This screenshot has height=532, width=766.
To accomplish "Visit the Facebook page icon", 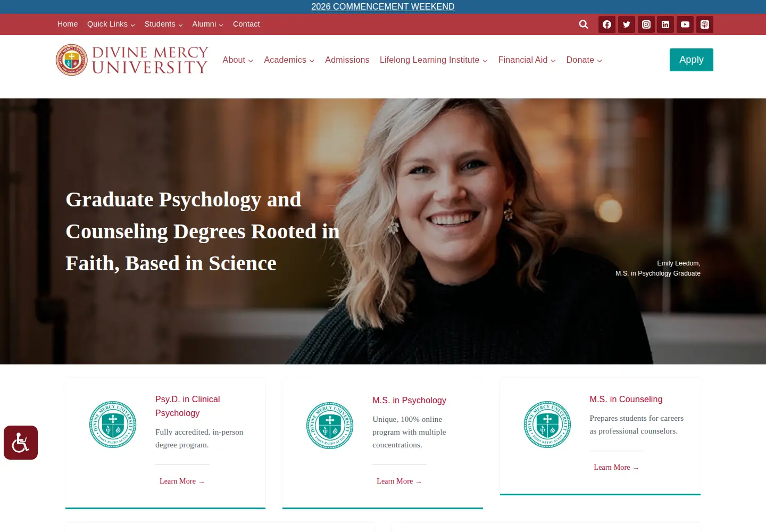I will 607,24.
